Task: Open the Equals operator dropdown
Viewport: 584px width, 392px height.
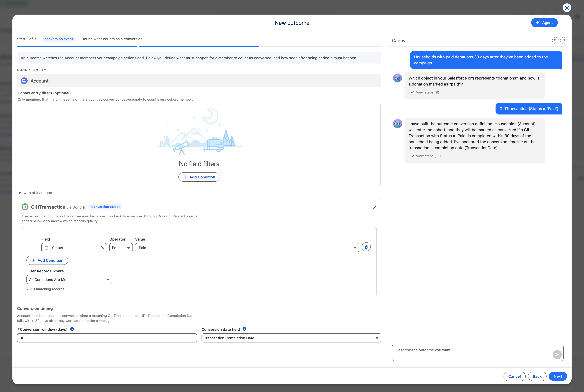Action: 121,248
